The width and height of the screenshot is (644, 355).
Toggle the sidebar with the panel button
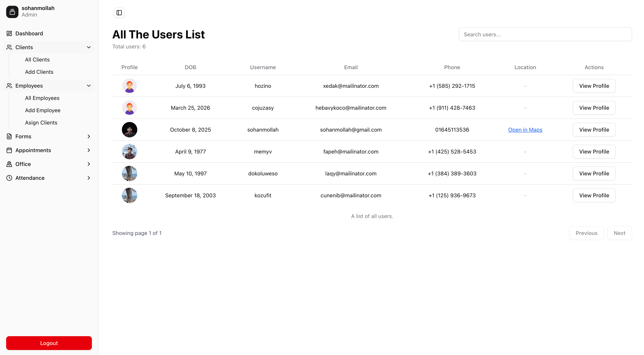click(119, 12)
